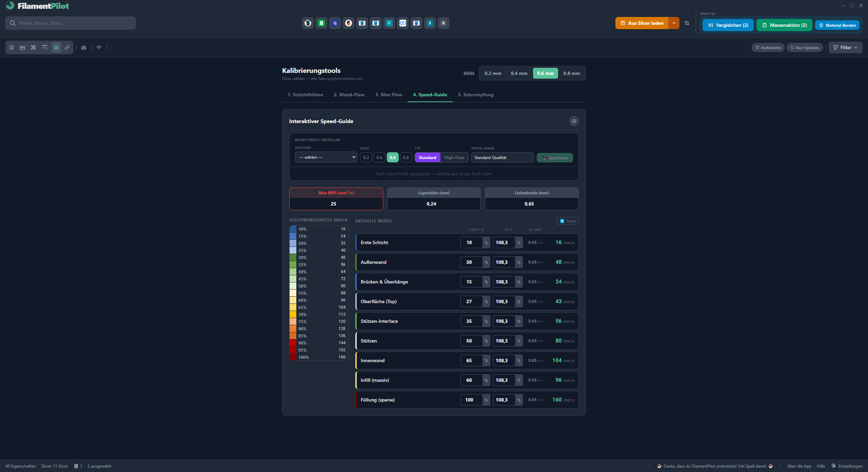Select the S slicer icon
This screenshot has width=868, height=472.
point(430,23)
